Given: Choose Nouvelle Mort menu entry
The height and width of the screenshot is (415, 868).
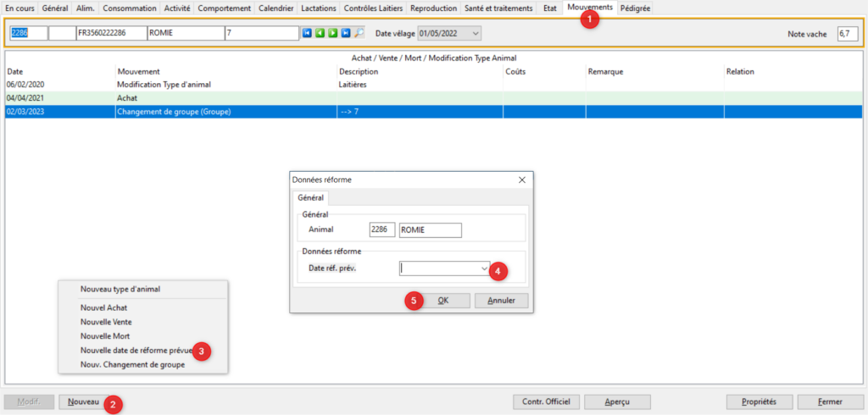Looking at the screenshot, I should click(x=105, y=336).
